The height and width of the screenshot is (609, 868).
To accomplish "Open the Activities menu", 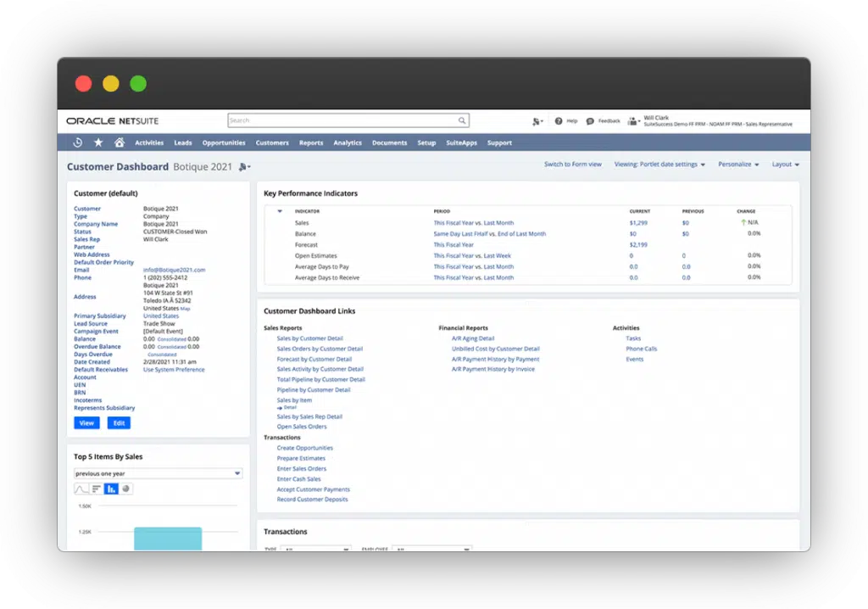I will point(149,143).
